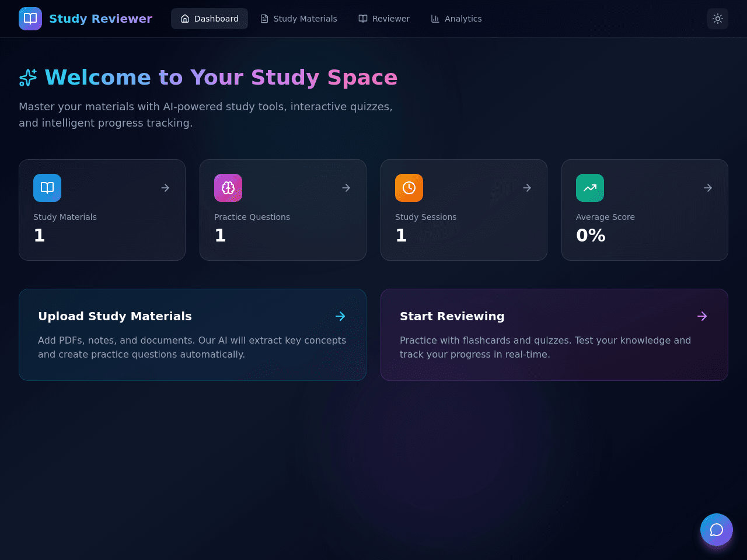Click the arrow on the Study Materials stat card
Screen dimensions: 747x560
[165, 188]
